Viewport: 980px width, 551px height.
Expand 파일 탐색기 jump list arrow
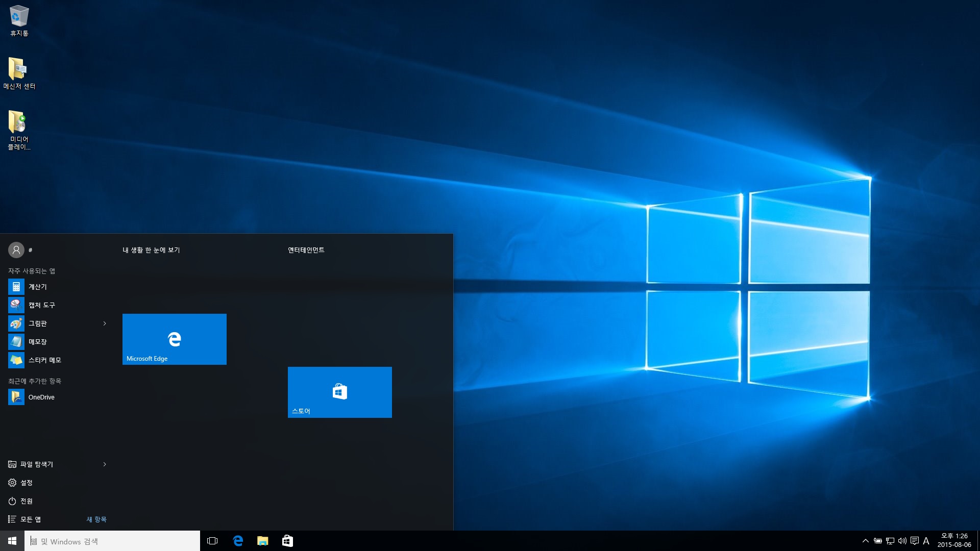pyautogui.click(x=105, y=464)
